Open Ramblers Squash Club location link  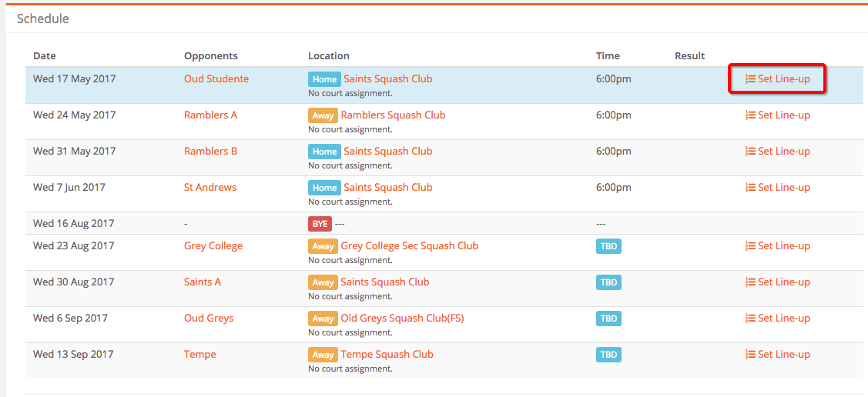pyautogui.click(x=393, y=115)
